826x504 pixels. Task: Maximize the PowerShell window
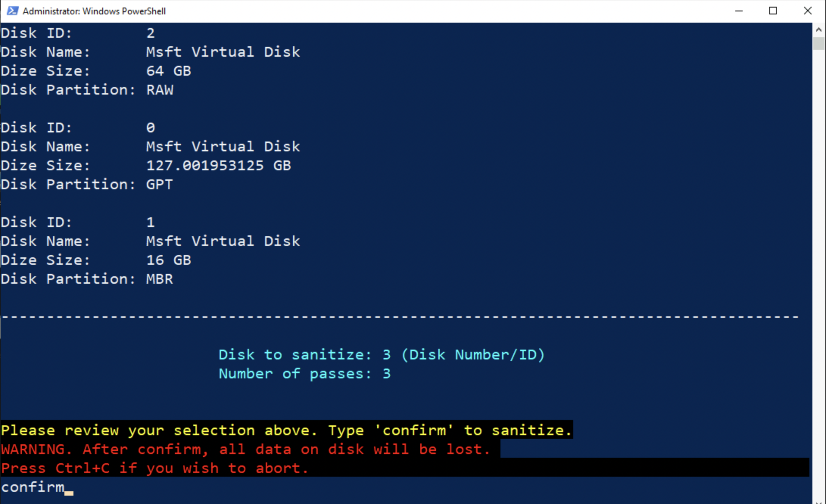pyautogui.click(x=773, y=11)
